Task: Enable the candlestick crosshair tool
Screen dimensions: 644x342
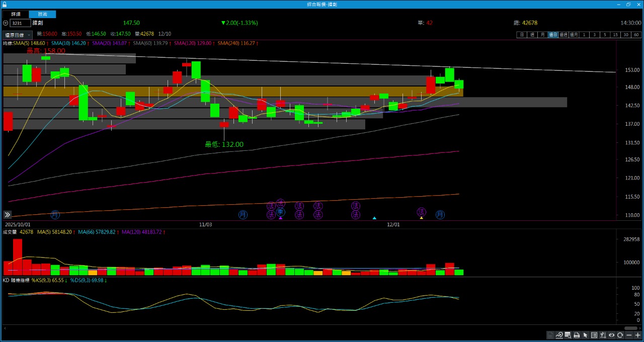Action: (603, 335)
